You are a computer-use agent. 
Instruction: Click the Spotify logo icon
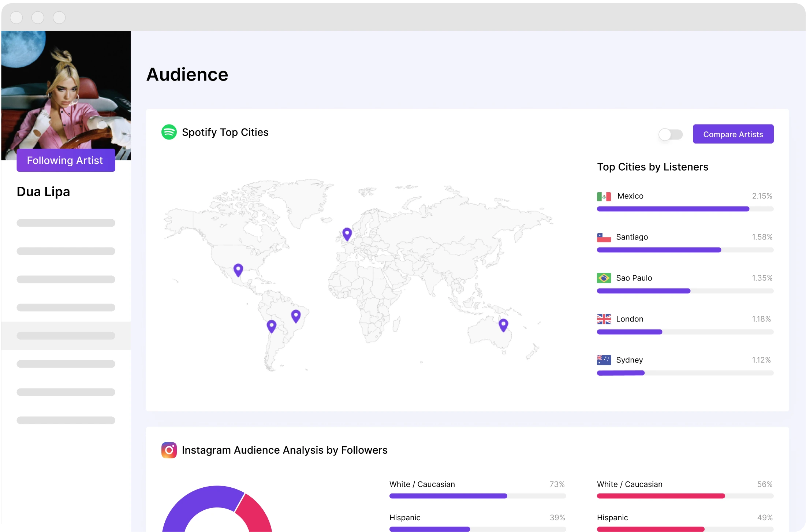(169, 132)
